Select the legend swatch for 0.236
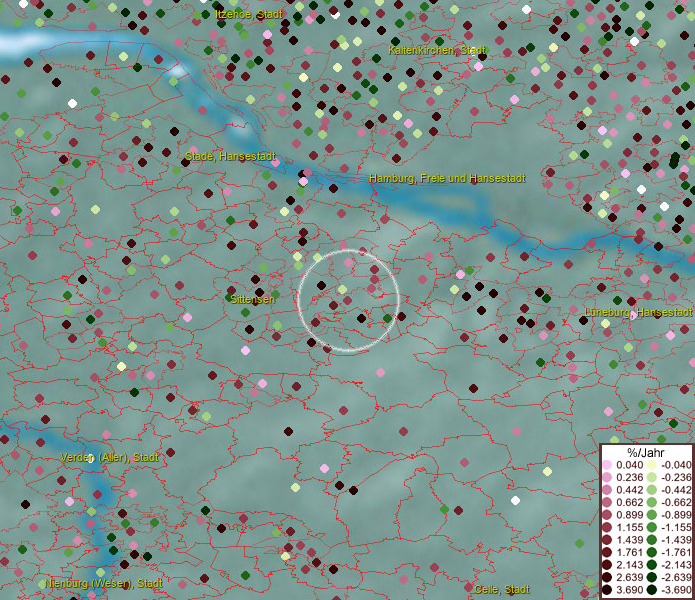 tap(607, 477)
